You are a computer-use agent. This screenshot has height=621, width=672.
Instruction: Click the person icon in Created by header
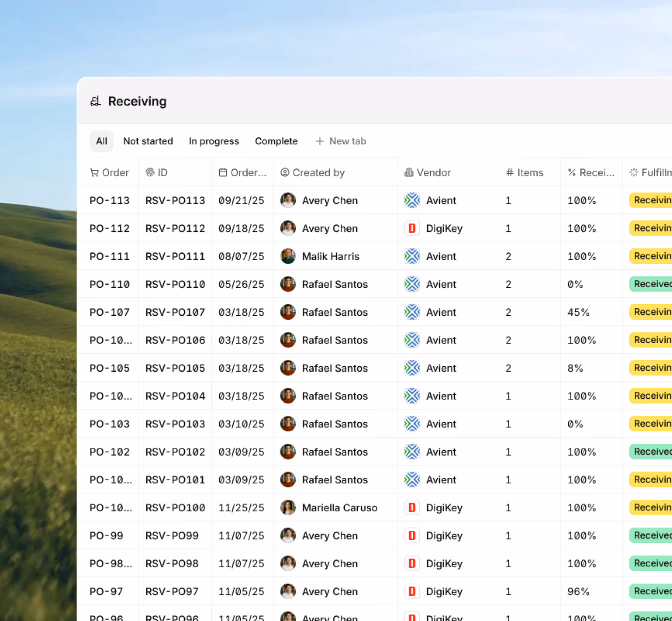pos(285,173)
